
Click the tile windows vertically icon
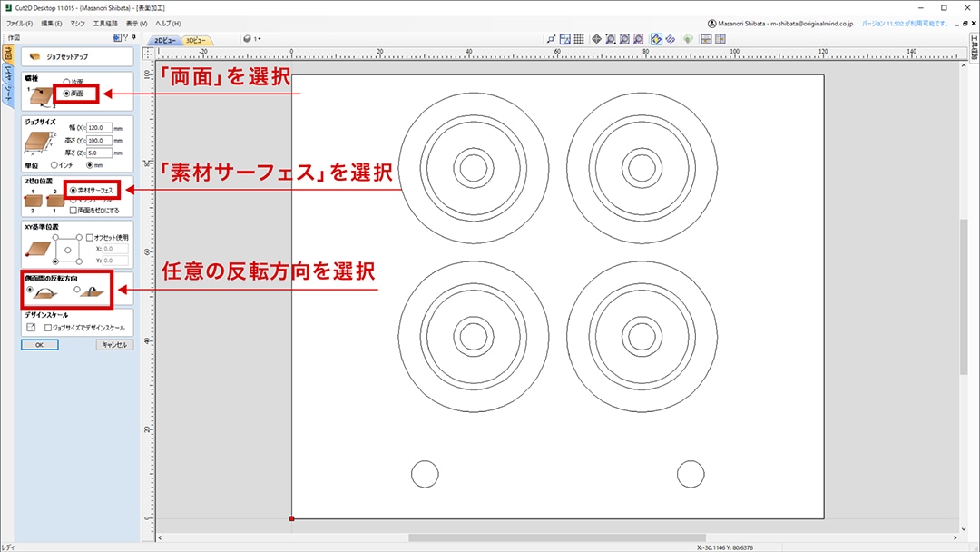(x=720, y=39)
